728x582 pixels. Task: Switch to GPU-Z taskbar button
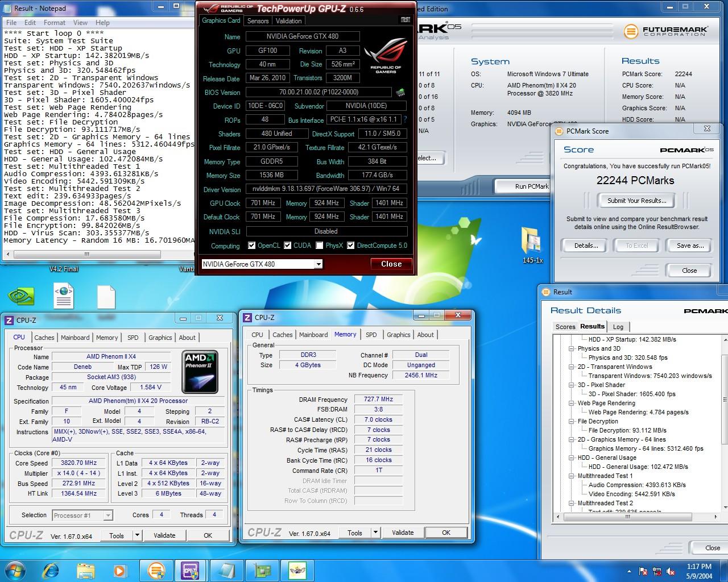pyautogui.click(x=262, y=570)
